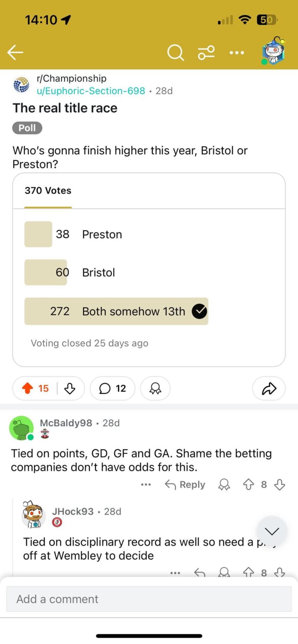Open McBaldy98's comment options menu
The width and height of the screenshot is (298, 644).
pos(146,484)
